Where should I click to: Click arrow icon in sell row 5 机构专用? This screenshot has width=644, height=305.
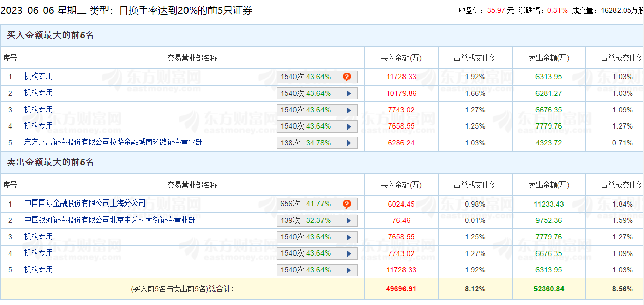(349, 270)
